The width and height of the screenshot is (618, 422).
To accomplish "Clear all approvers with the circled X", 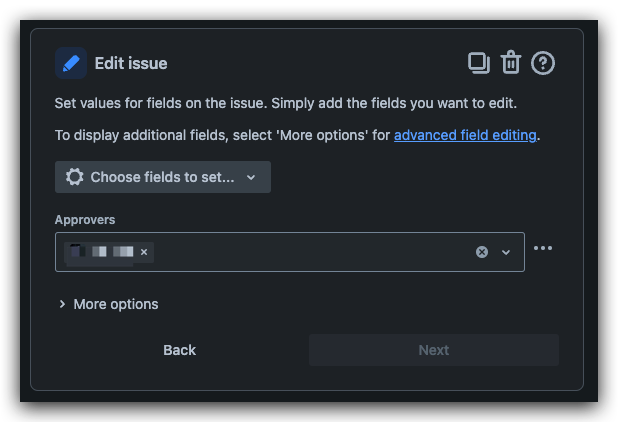I will pyautogui.click(x=482, y=252).
